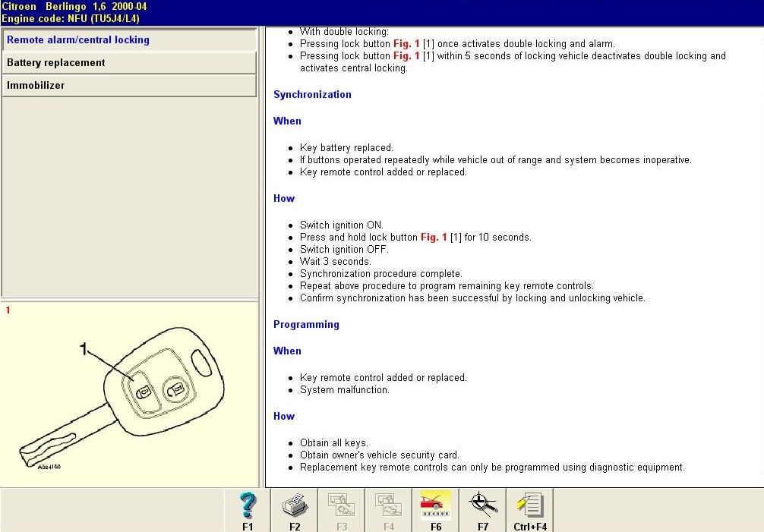The width and height of the screenshot is (764, 532).
Task: Click the greyed-out F4 toolbar icon
Action: [x=389, y=510]
